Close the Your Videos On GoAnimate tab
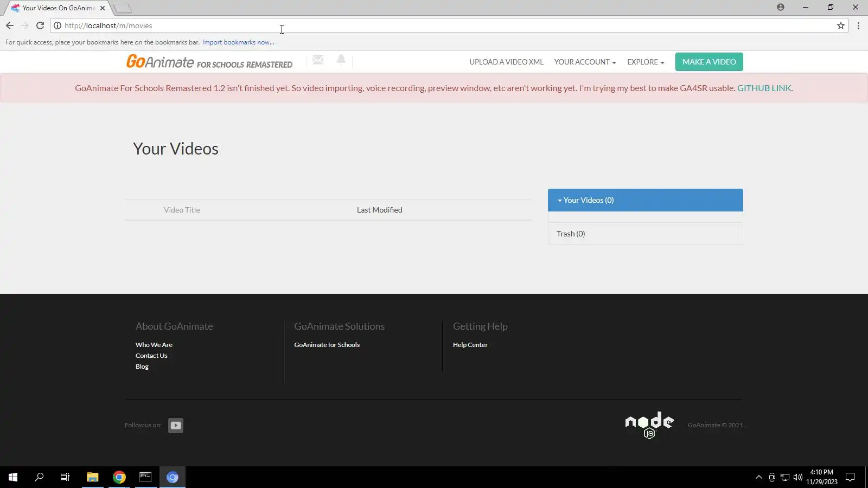868x488 pixels. pos(103,8)
